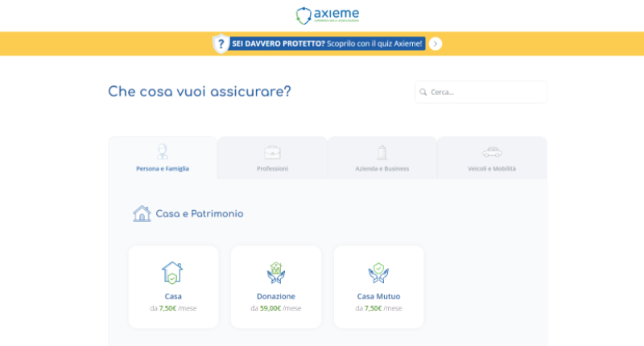644x346 pixels.
Task: Focus the Cerca search field
Action: pyautogui.click(x=481, y=92)
